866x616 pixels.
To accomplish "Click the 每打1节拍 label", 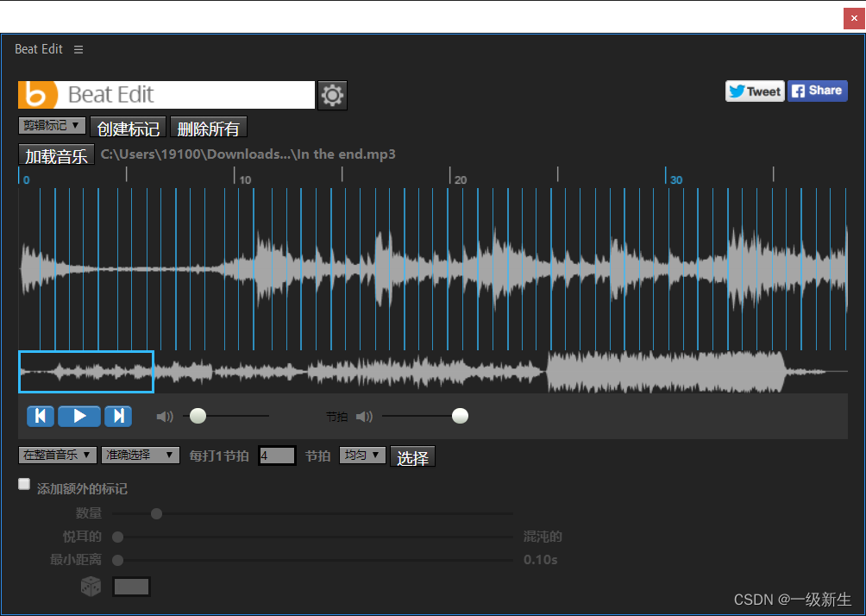I will (219, 456).
